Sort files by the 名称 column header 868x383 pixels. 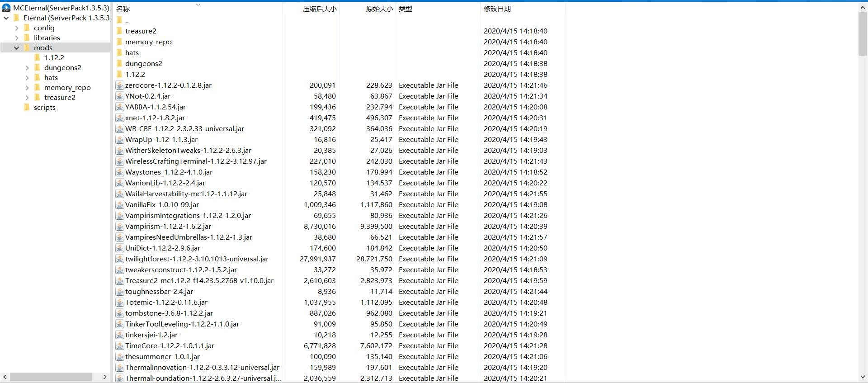click(x=123, y=9)
